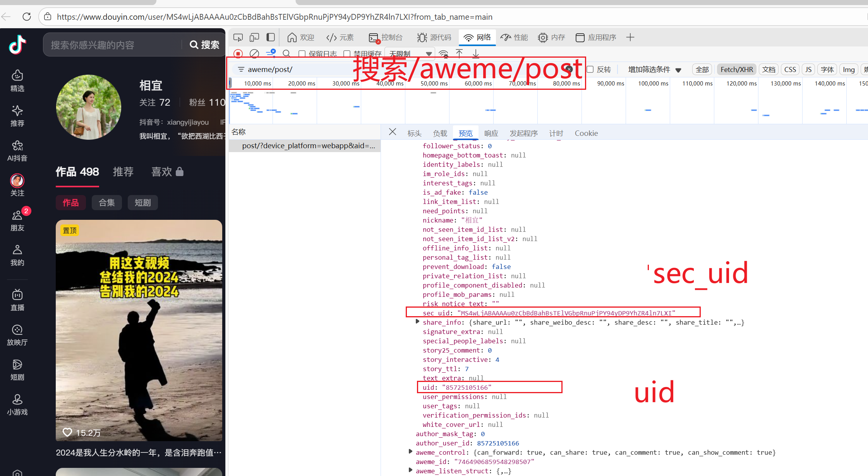The width and height of the screenshot is (868, 476).
Task: Open the 负载 request detail tab
Action: tap(440, 133)
